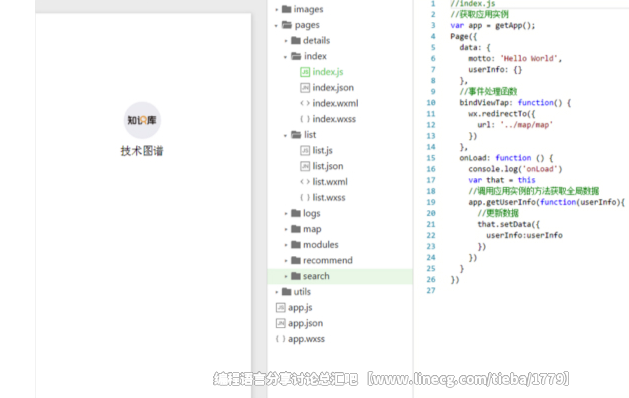Open the app.wxss file
This screenshot has width=629, height=398.
pos(306,339)
